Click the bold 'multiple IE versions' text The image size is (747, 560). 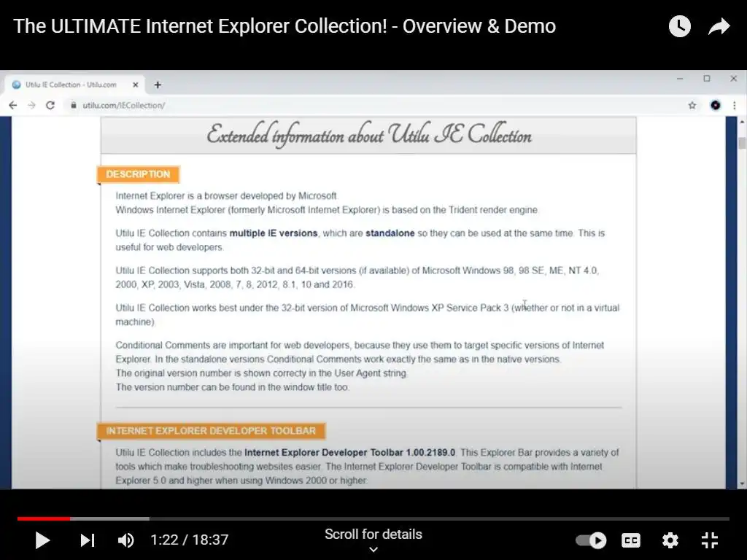(x=274, y=233)
